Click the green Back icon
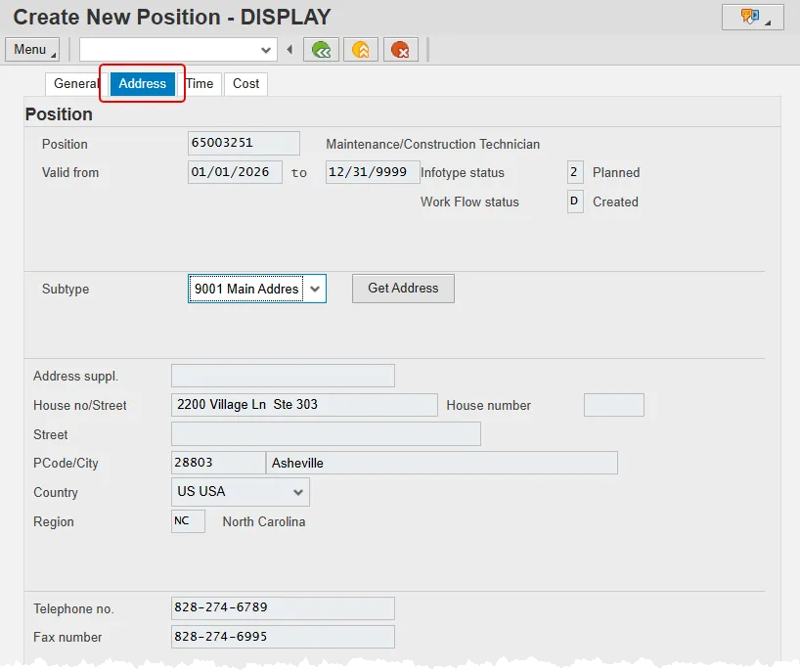 pos(321,50)
